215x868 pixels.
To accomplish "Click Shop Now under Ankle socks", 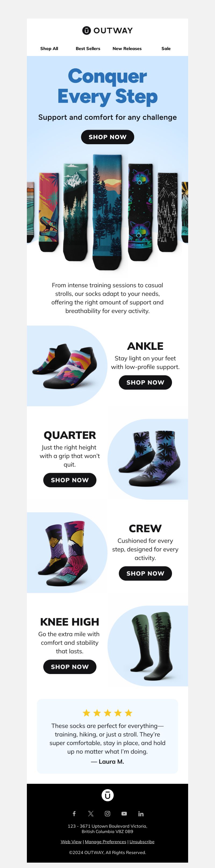I will tap(145, 382).
